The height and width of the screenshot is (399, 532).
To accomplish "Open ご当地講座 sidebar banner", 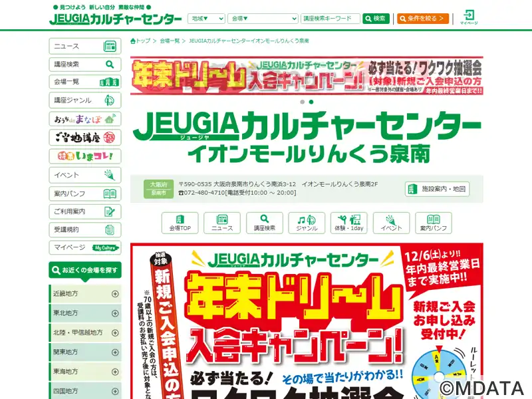I will pos(85,138).
